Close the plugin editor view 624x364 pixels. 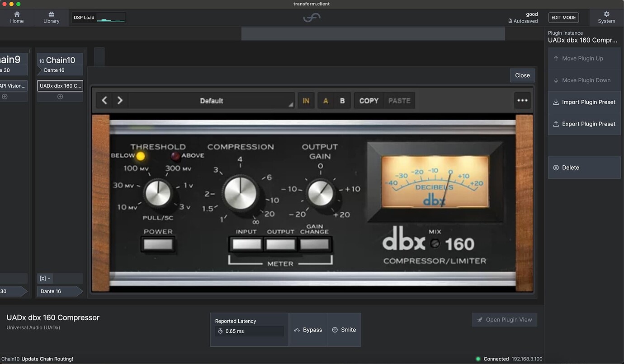(x=522, y=75)
